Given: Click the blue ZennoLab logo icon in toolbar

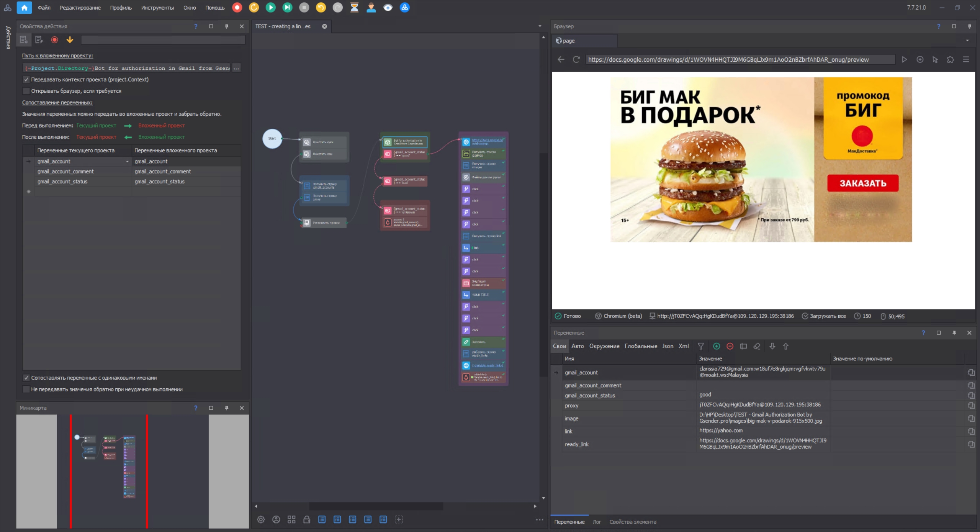Looking at the screenshot, I should pos(405,8).
